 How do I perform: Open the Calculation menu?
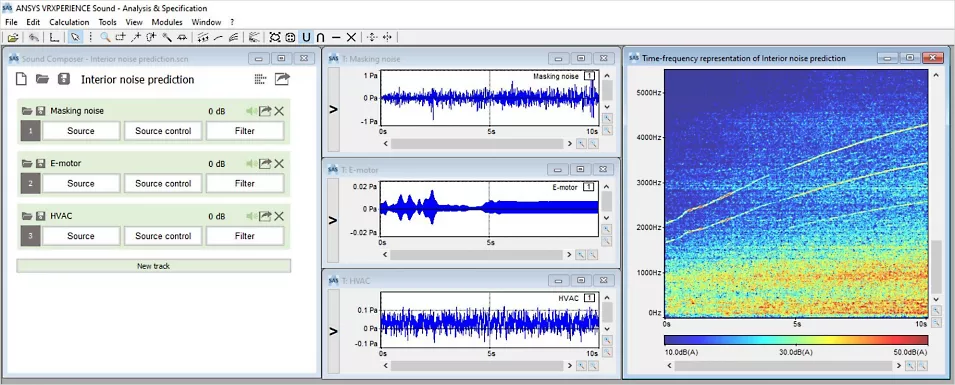pyautogui.click(x=69, y=22)
